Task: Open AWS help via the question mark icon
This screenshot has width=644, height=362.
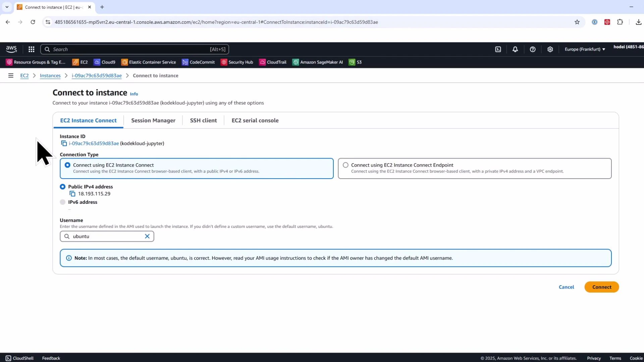Action: click(x=533, y=49)
